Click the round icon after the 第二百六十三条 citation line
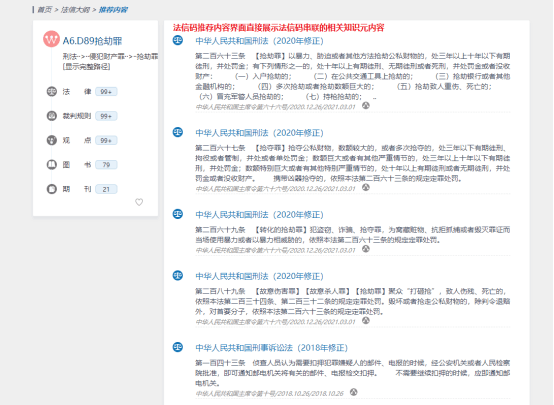554x405 pixels. coord(366,105)
